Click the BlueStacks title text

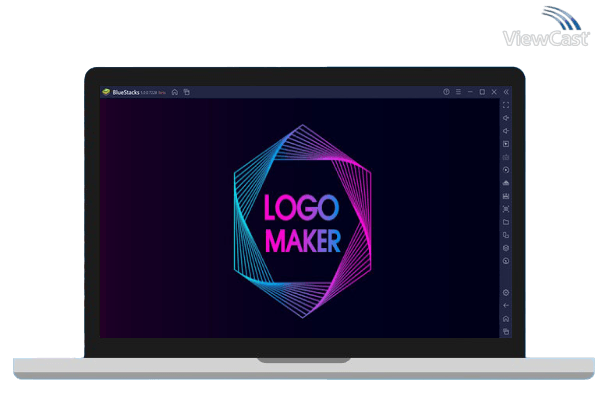point(129,92)
